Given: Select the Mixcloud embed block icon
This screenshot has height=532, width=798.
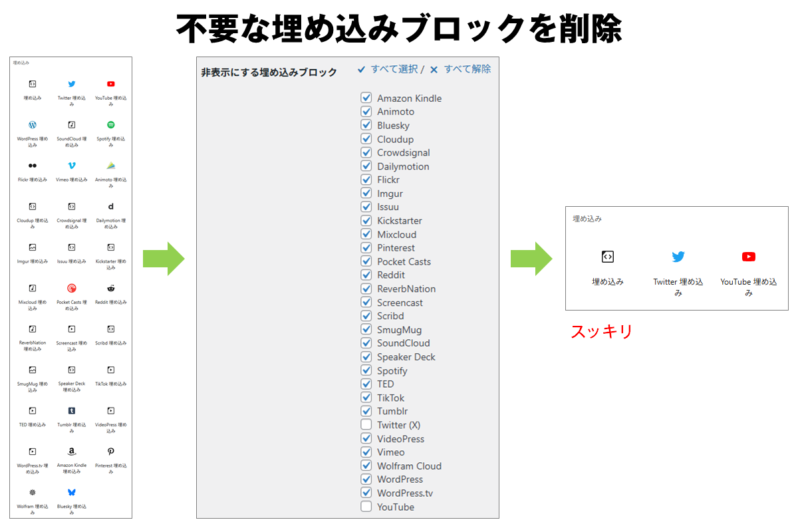Looking at the screenshot, I should (x=33, y=288).
